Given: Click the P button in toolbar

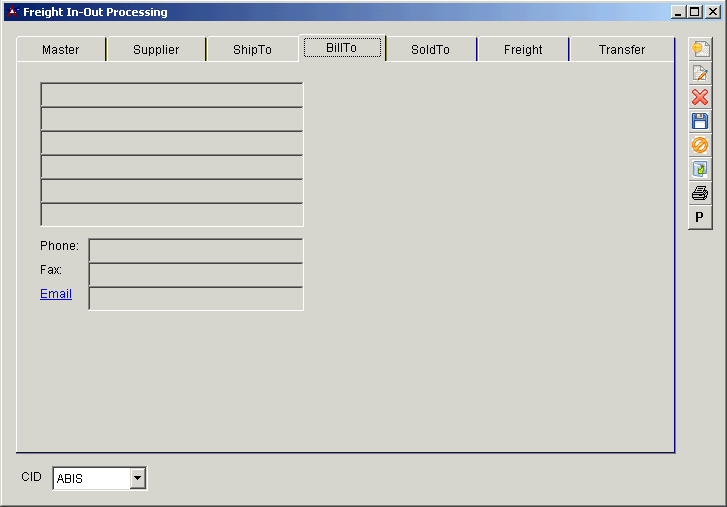Looking at the screenshot, I should click(700, 217).
